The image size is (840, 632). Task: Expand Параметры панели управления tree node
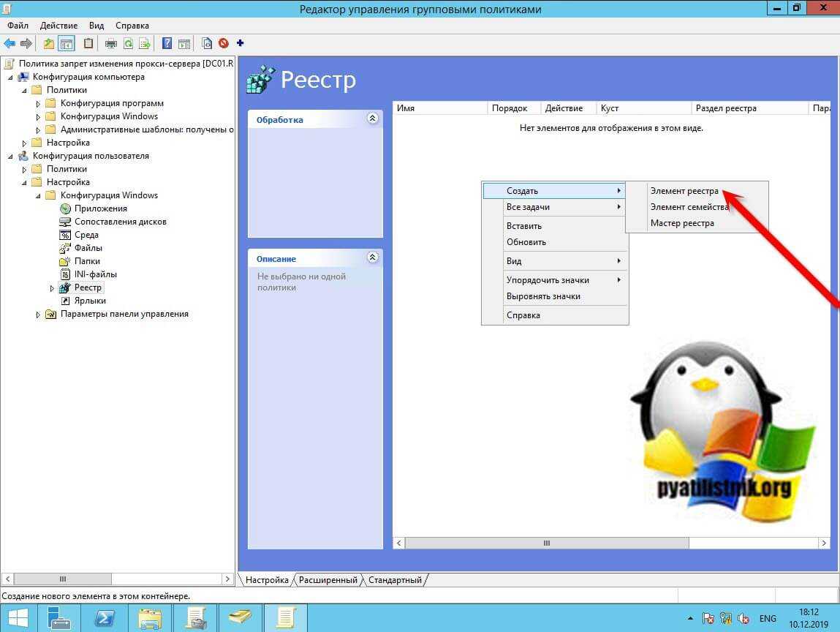39,315
